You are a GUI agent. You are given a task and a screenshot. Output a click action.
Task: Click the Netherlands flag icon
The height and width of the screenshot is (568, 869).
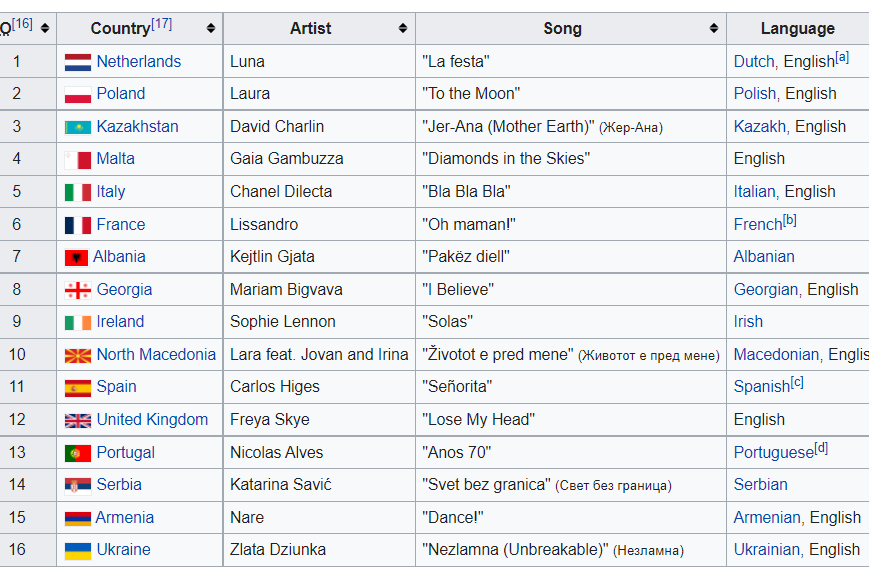coord(77,62)
